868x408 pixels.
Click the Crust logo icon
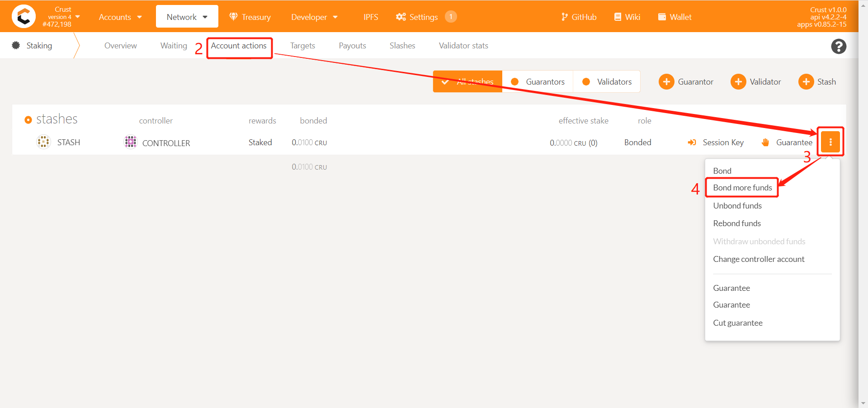click(24, 16)
